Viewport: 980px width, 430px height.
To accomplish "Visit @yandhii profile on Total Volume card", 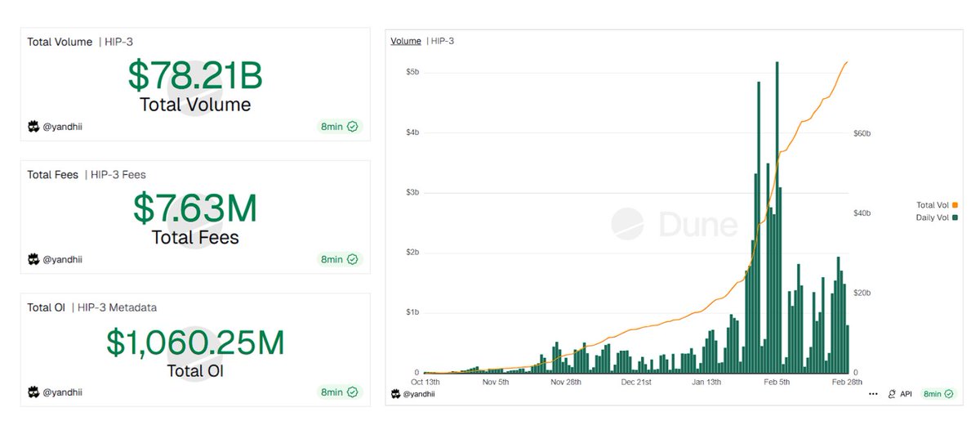I will tap(63, 127).
